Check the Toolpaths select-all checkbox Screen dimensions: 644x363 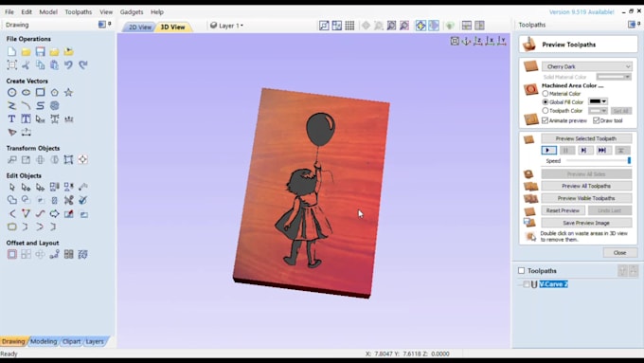522,270
